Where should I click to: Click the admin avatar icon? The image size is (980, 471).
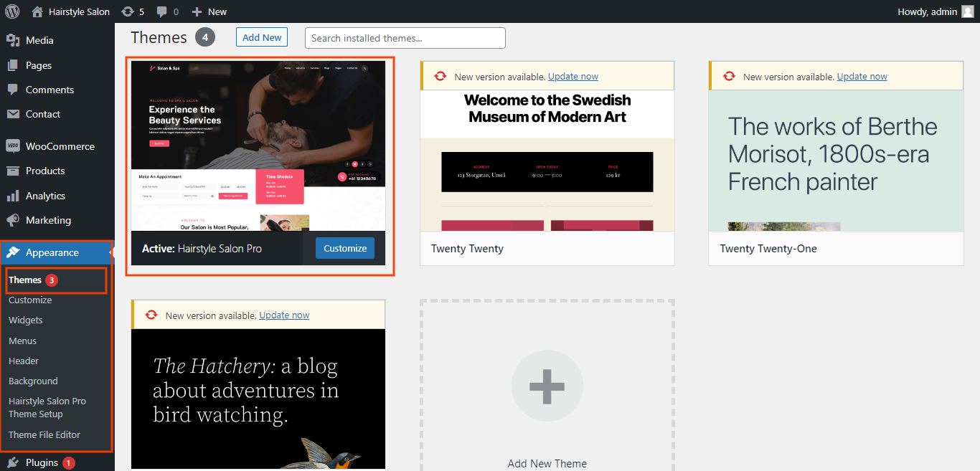tap(968, 11)
